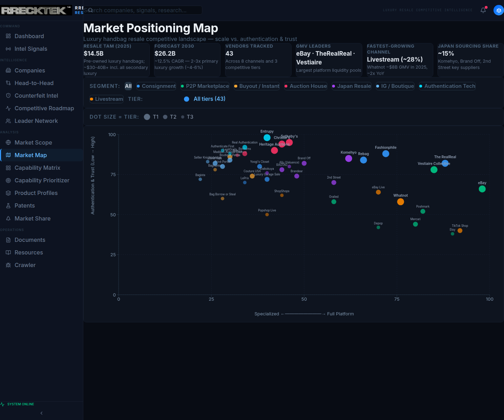Open Counterfeit Intel page
504x420 pixels.
[41, 96]
